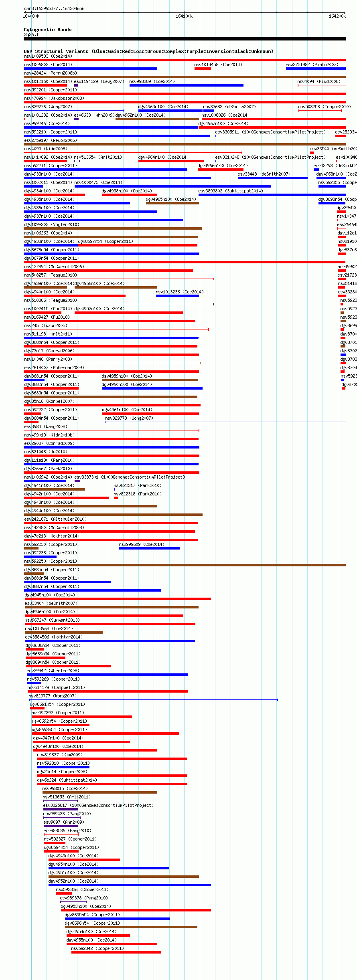Select the purple bar of esv9097 (Ahn2009)
Viewport: 357px width, 980px height.
coord(61,826)
